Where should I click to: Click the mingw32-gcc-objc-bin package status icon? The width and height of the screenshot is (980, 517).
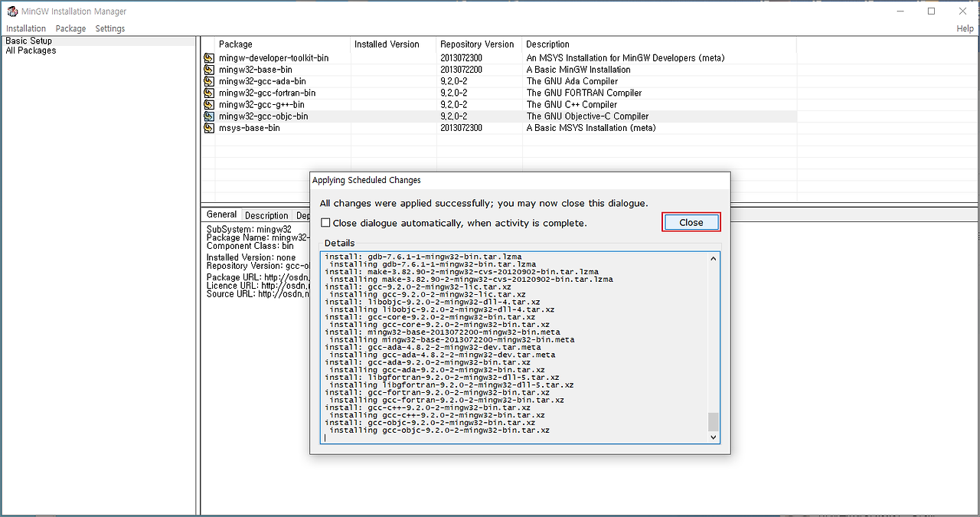pos(209,116)
